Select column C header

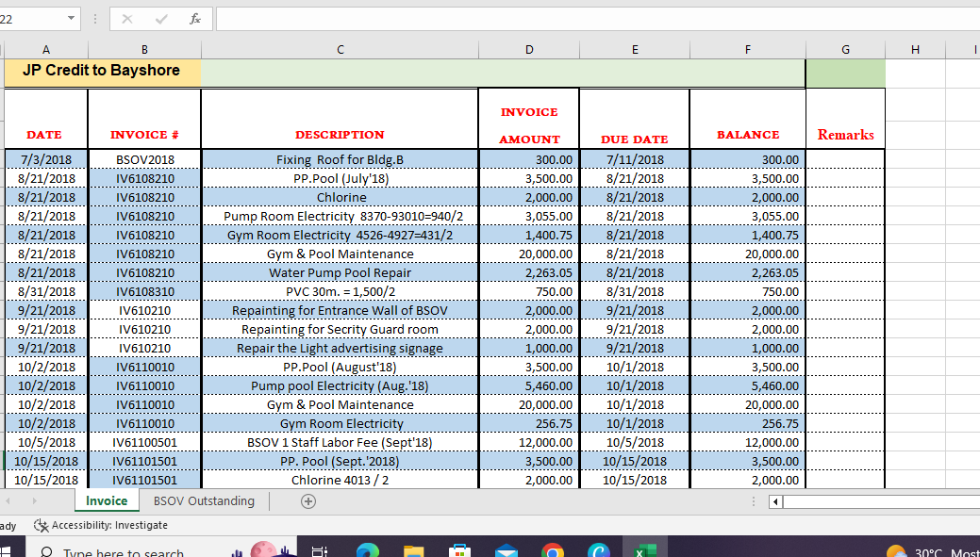340,50
